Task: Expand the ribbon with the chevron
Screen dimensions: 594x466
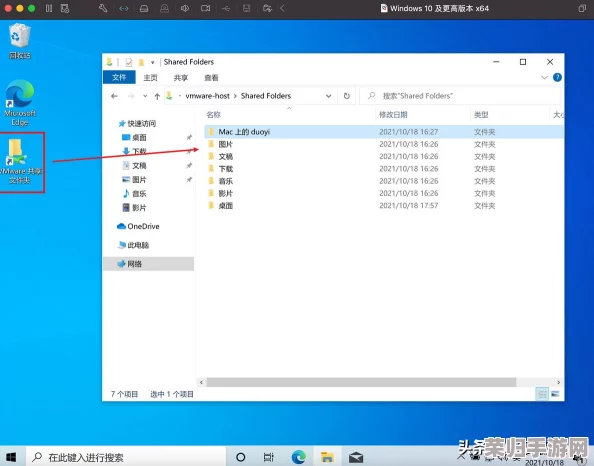Action: tap(544, 77)
